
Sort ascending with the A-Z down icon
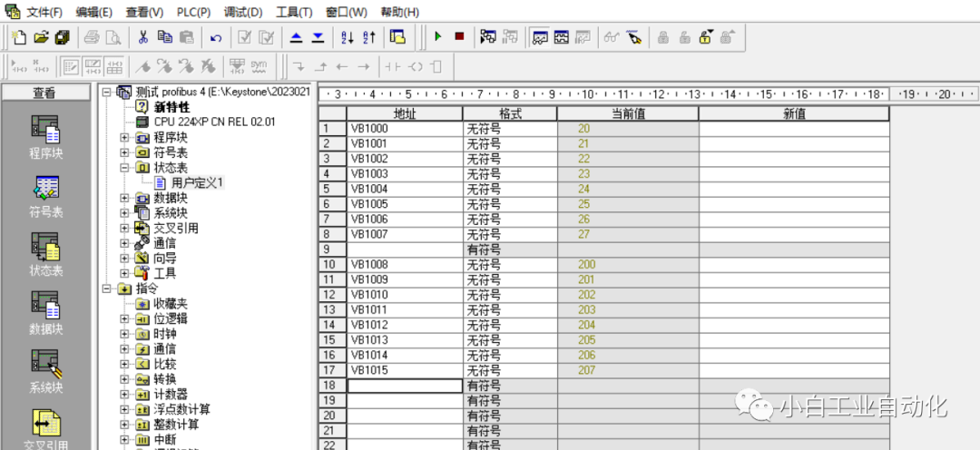(x=348, y=37)
